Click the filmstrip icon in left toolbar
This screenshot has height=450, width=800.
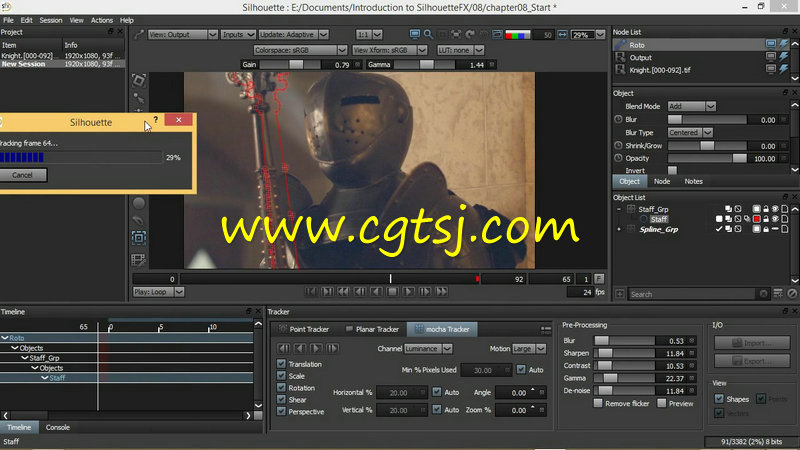(x=138, y=260)
